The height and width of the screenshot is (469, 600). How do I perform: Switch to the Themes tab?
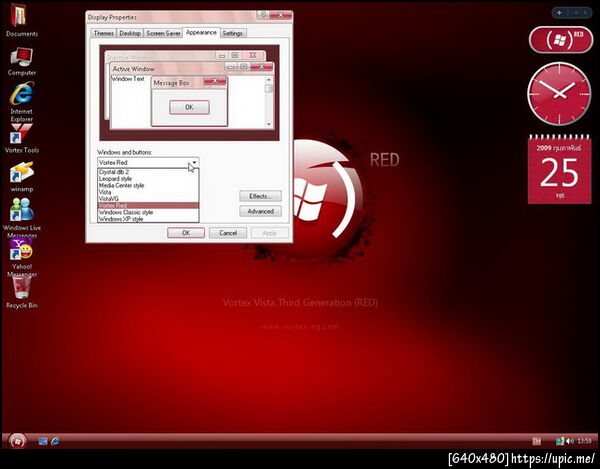tap(103, 33)
